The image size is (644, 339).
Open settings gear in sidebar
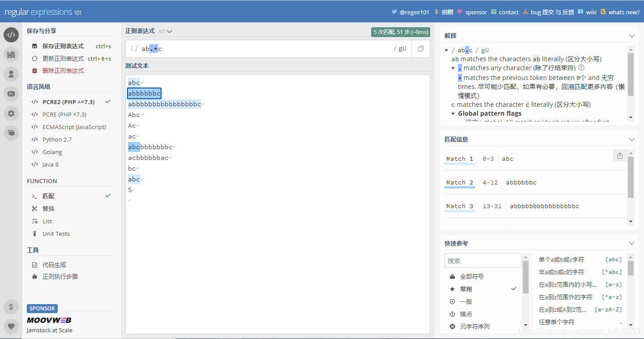click(x=11, y=113)
